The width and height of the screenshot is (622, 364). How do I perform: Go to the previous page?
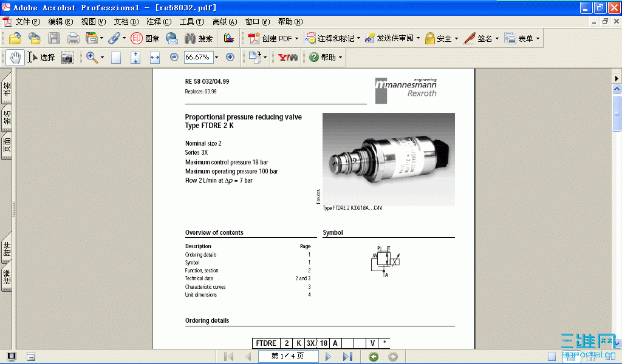[248, 357]
